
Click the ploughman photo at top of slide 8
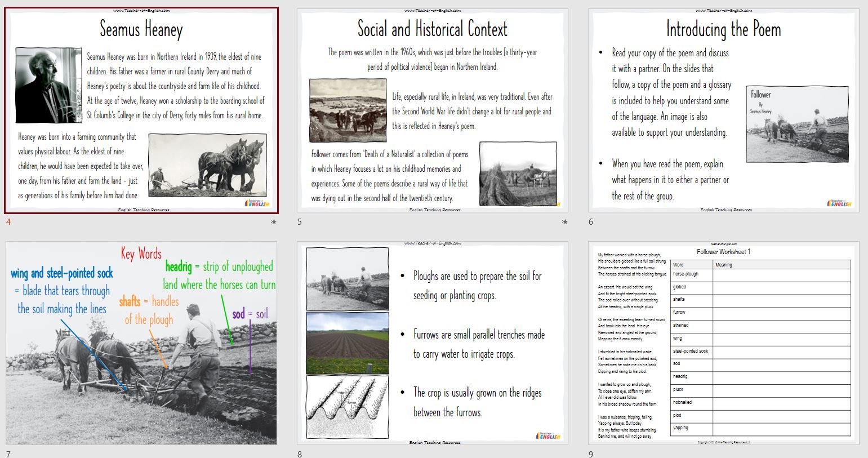click(x=346, y=277)
